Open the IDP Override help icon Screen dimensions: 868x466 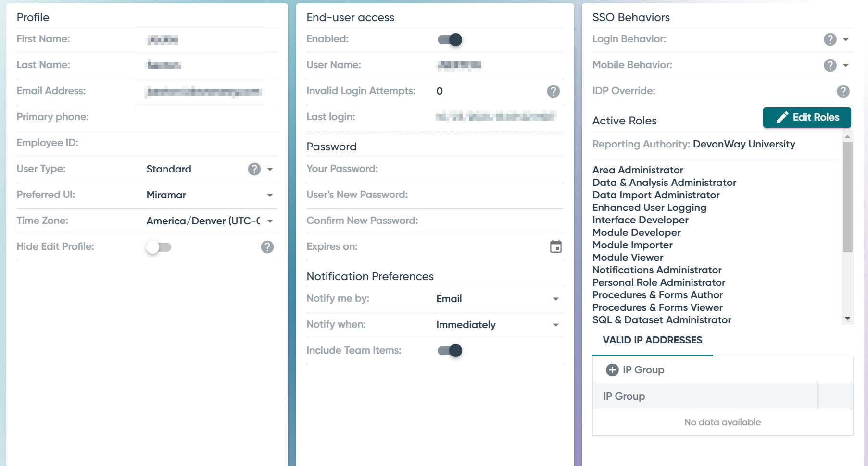tap(843, 91)
